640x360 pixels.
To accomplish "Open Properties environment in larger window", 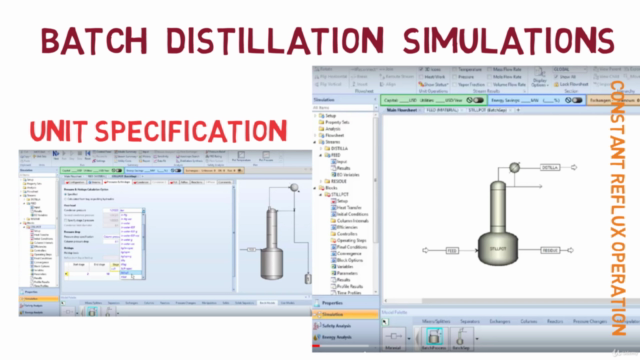I will (x=346, y=303).
